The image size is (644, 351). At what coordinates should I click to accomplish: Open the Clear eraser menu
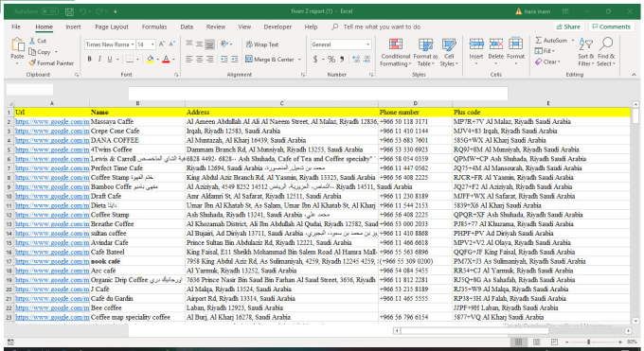547,61
